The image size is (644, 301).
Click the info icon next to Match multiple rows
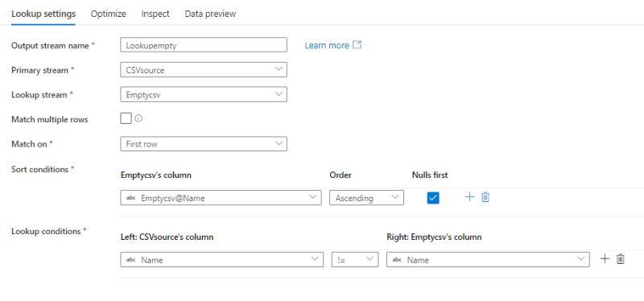tap(138, 118)
